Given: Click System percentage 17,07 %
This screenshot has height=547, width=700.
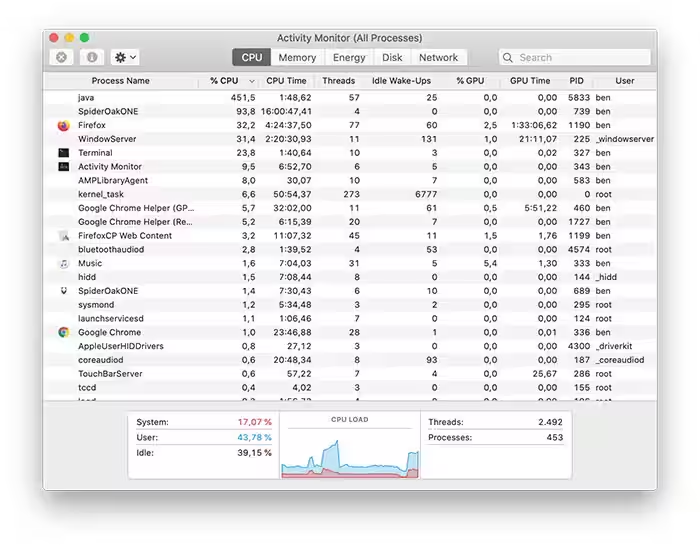Looking at the screenshot, I should tap(254, 422).
